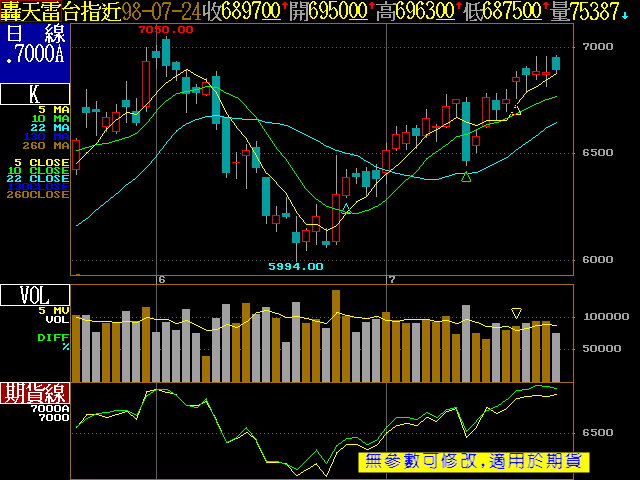Click the VOL indicator label box
This screenshot has height=480, width=640.
35,296
